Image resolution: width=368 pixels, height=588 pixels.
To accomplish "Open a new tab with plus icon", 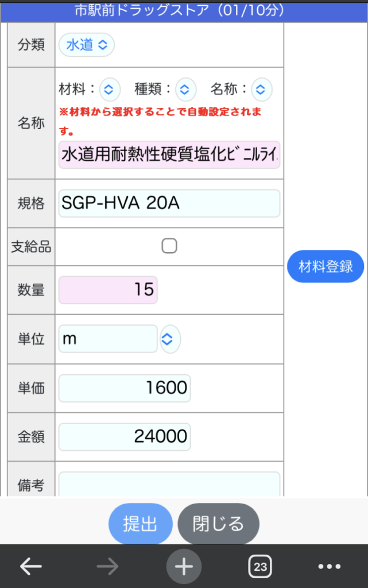I will point(184,567).
